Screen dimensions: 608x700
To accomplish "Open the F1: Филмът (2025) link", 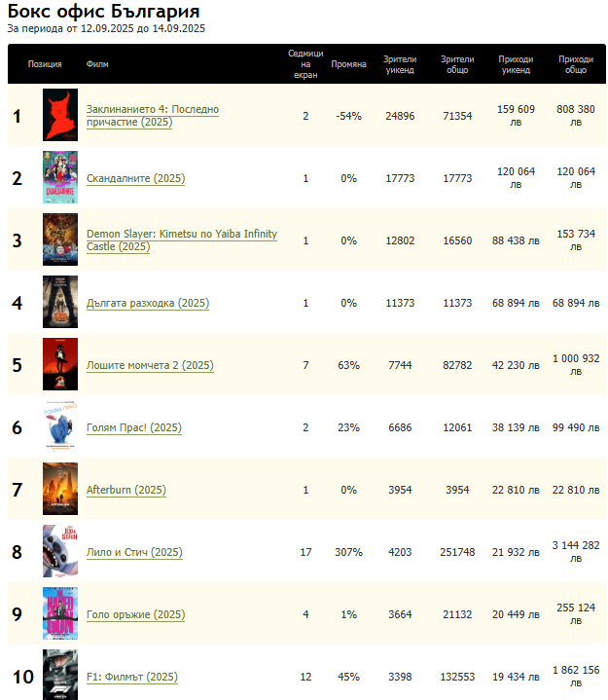I will click(132, 678).
